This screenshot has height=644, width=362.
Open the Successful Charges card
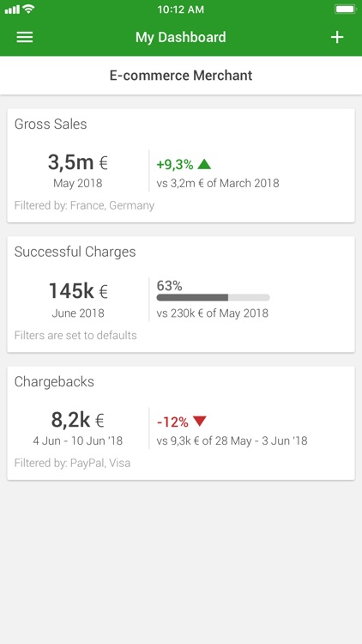click(x=181, y=294)
